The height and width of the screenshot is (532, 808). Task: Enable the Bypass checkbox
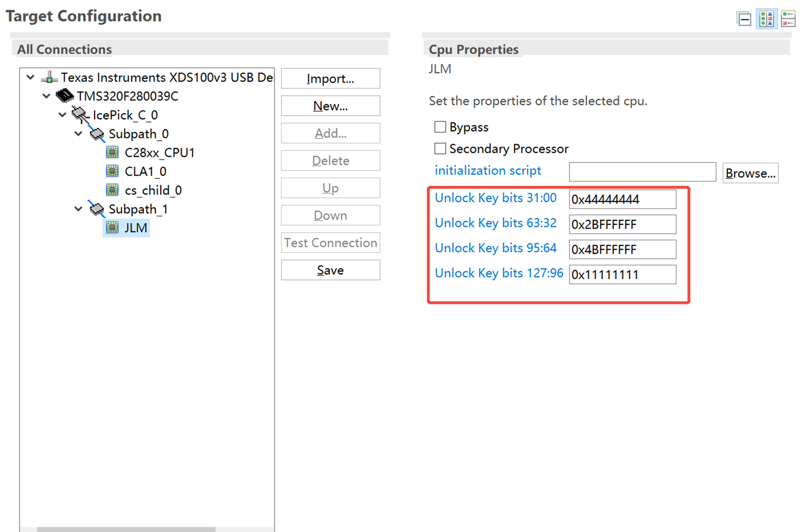pyautogui.click(x=440, y=127)
